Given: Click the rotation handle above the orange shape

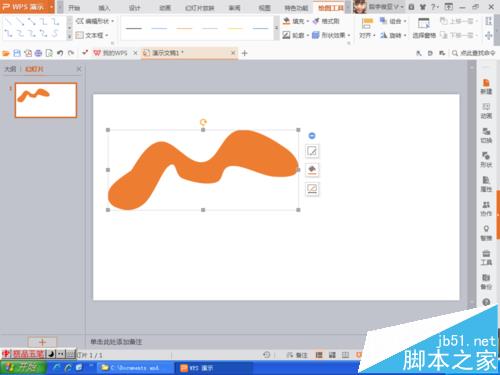Looking at the screenshot, I should [x=203, y=122].
